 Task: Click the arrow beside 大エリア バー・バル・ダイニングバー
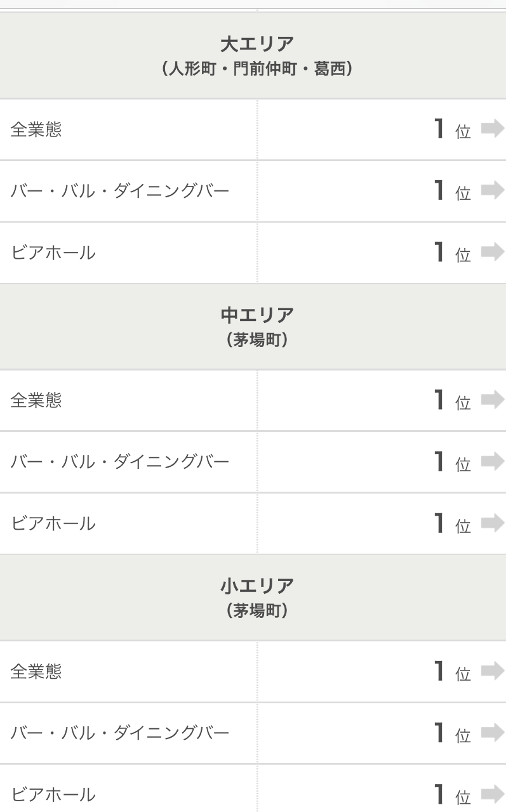point(492,190)
